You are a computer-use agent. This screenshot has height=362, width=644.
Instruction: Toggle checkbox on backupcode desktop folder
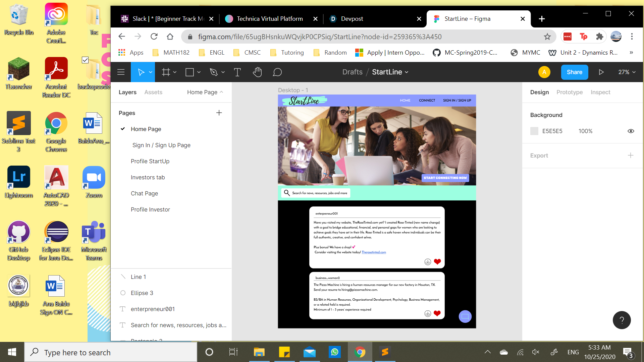coord(85,60)
